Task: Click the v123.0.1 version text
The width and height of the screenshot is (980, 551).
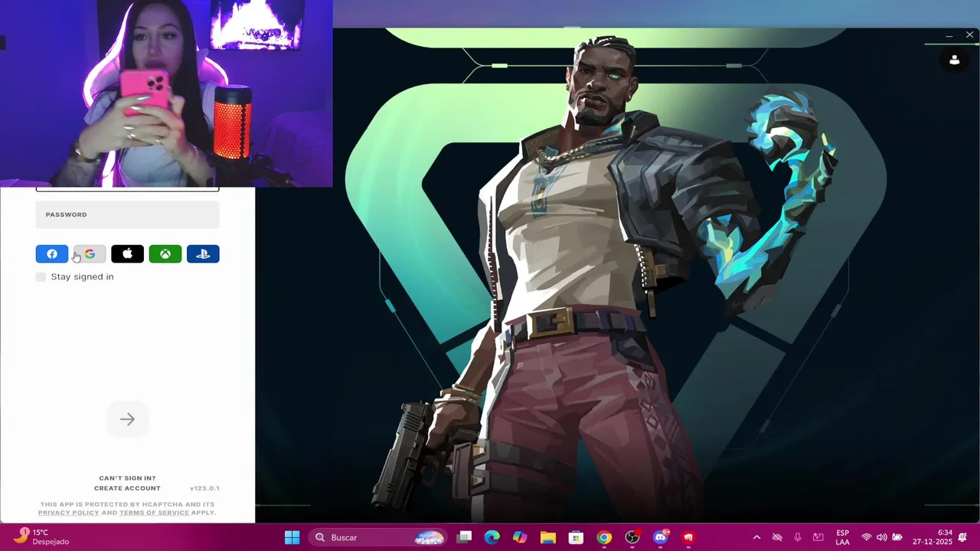Action: [204, 488]
